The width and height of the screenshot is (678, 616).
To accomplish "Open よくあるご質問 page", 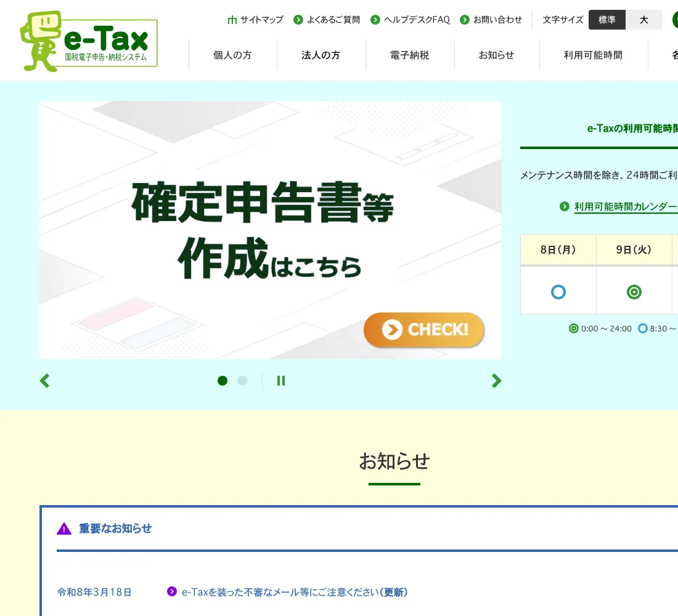I will point(333,20).
